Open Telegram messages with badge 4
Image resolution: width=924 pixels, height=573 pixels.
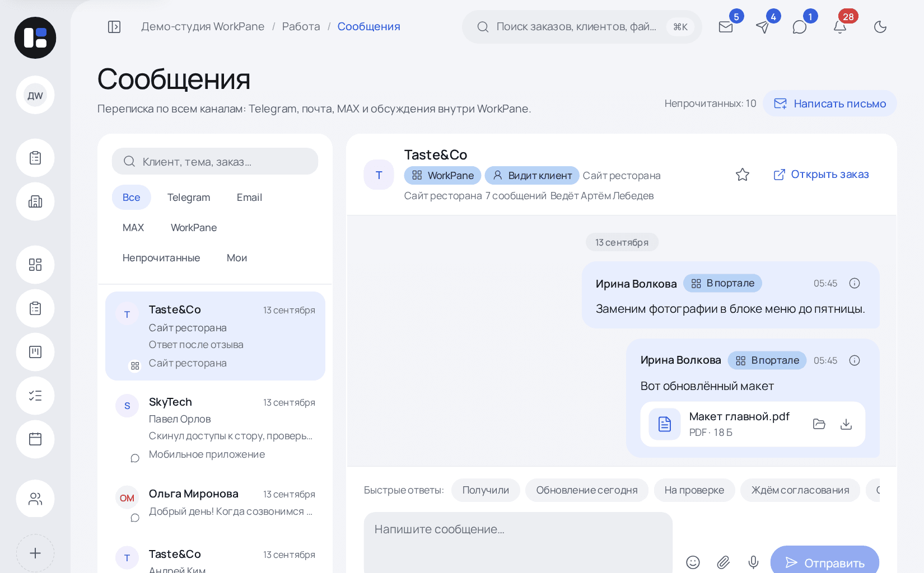(x=763, y=27)
